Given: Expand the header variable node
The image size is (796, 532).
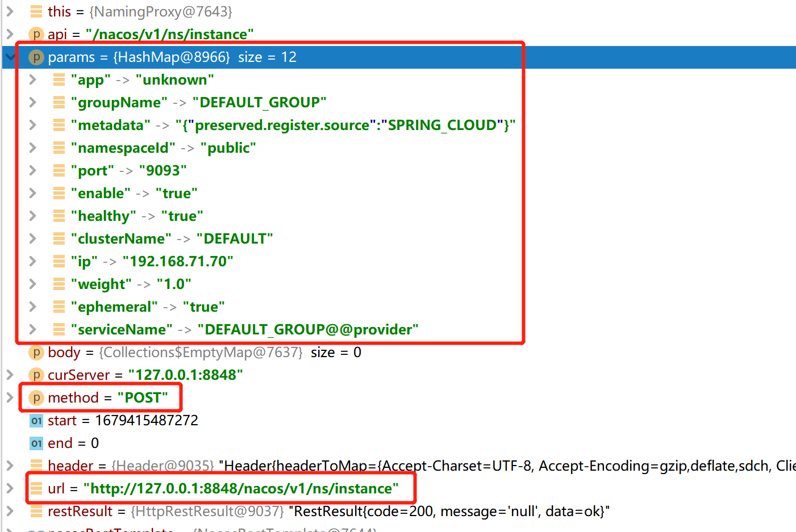Looking at the screenshot, I should pyautogui.click(x=10, y=466).
